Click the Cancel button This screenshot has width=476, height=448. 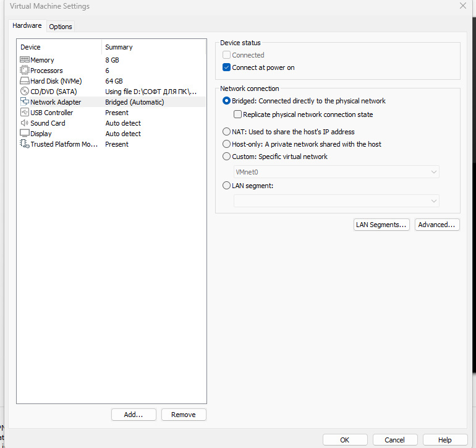pyautogui.click(x=394, y=440)
